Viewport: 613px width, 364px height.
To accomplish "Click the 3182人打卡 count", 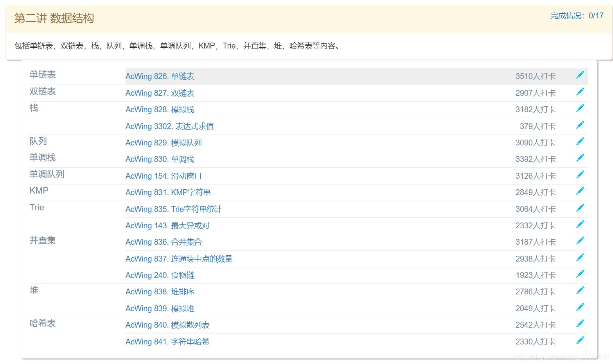I will point(536,109).
